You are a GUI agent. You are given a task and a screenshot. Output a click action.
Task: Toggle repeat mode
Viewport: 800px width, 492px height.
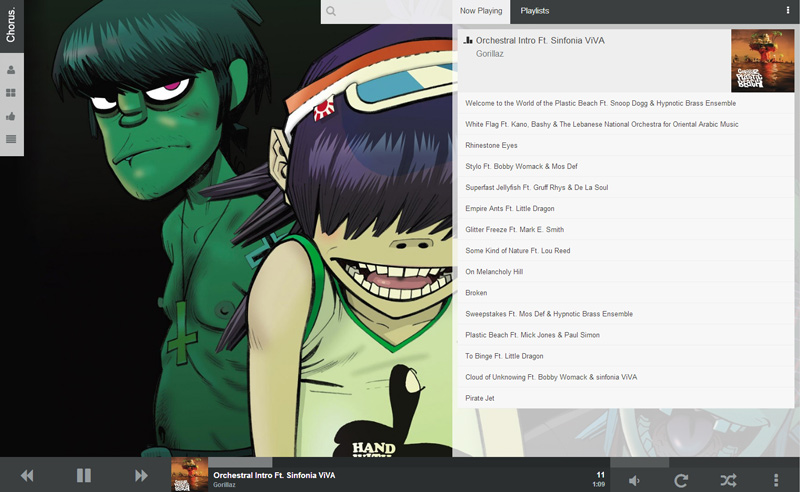681,480
